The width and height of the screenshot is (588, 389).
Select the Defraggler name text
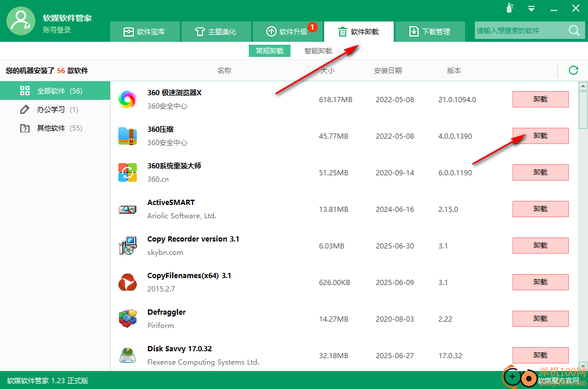(x=166, y=312)
